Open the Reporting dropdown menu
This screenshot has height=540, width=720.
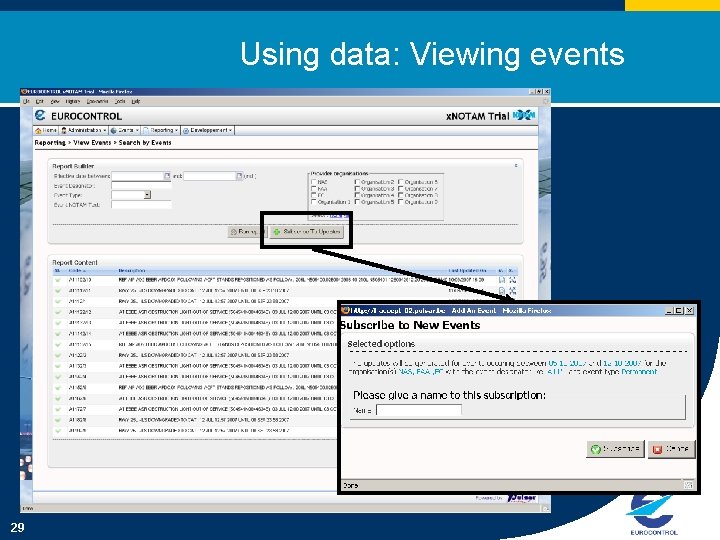click(161, 130)
